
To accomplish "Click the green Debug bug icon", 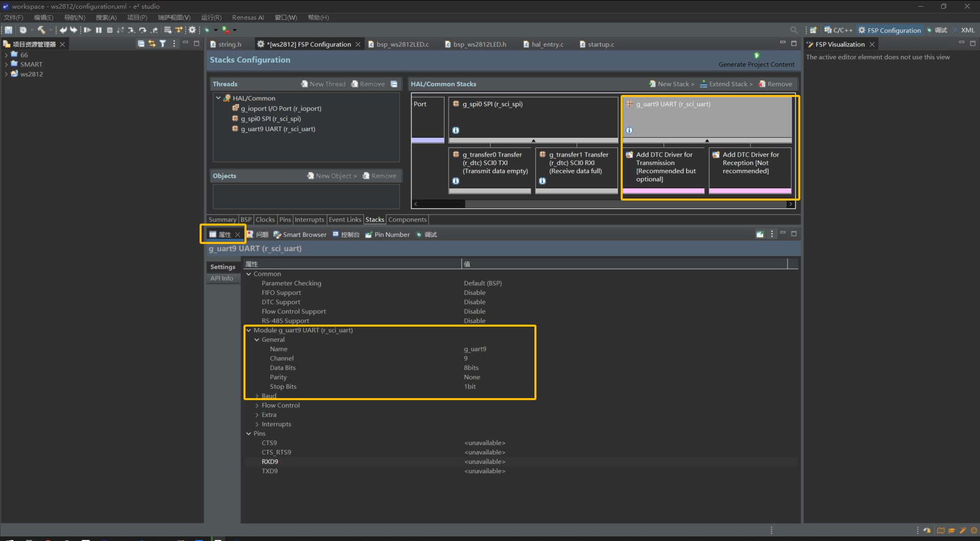I will pyautogui.click(x=207, y=30).
